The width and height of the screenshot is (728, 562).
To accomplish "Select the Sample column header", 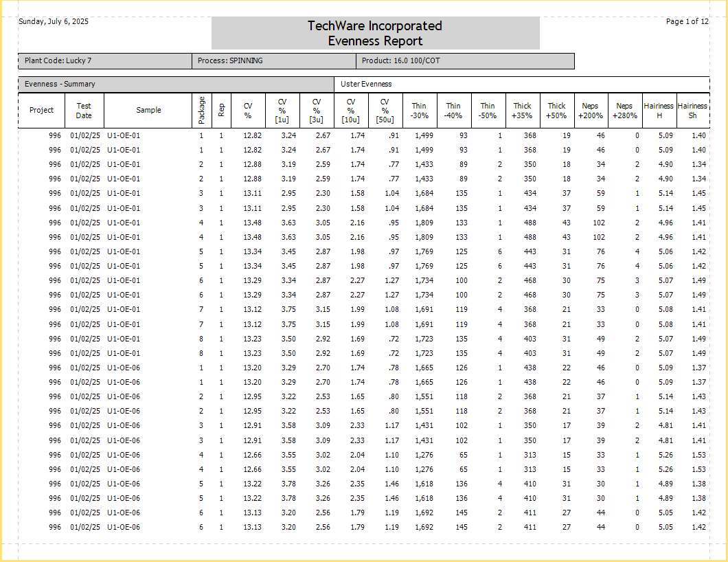I will 148,111.
